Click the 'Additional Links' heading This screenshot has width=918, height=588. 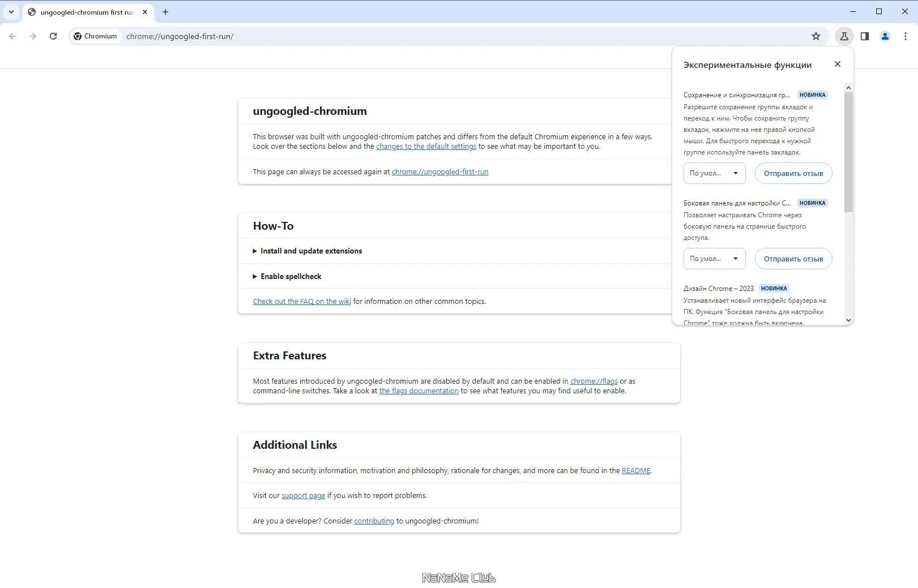pos(295,445)
